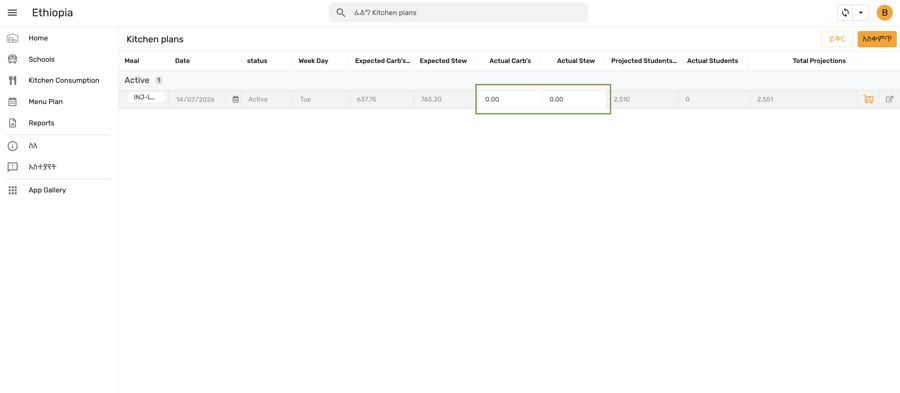Image resolution: width=900 pixels, height=393 pixels.
Task: Click the App Gallery grid icon
Action: point(13,190)
